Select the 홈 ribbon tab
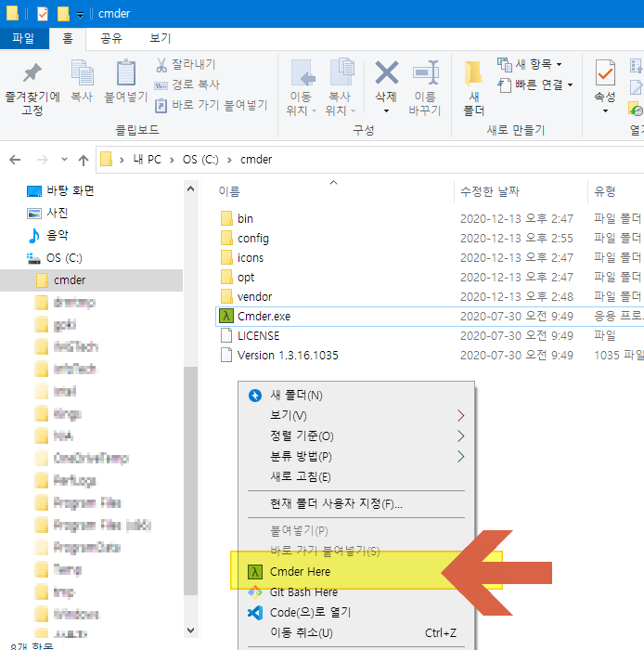Screen dimensions: 644x650 pyautogui.click(x=68, y=39)
